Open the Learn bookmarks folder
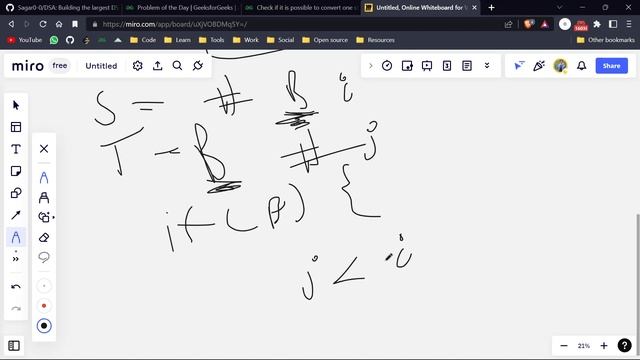This screenshot has height=360, width=640. 178,40
